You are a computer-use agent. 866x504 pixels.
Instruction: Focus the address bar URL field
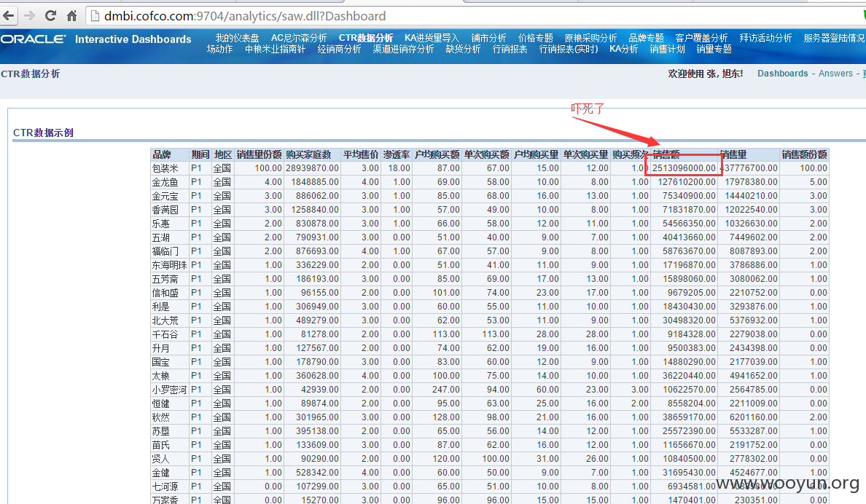[475, 16]
